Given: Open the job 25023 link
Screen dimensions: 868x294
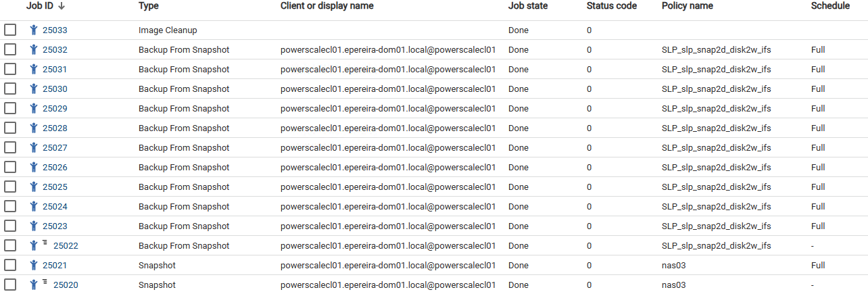Looking at the screenshot, I should click(55, 226).
